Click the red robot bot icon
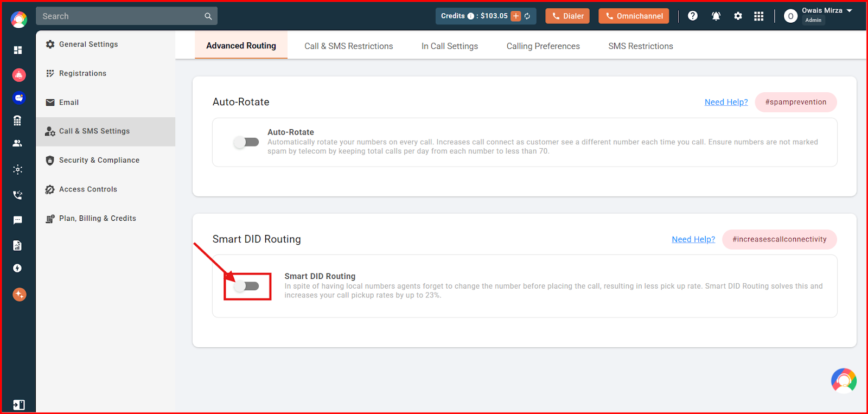868x414 pixels. pyautogui.click(x=19, y=75)
